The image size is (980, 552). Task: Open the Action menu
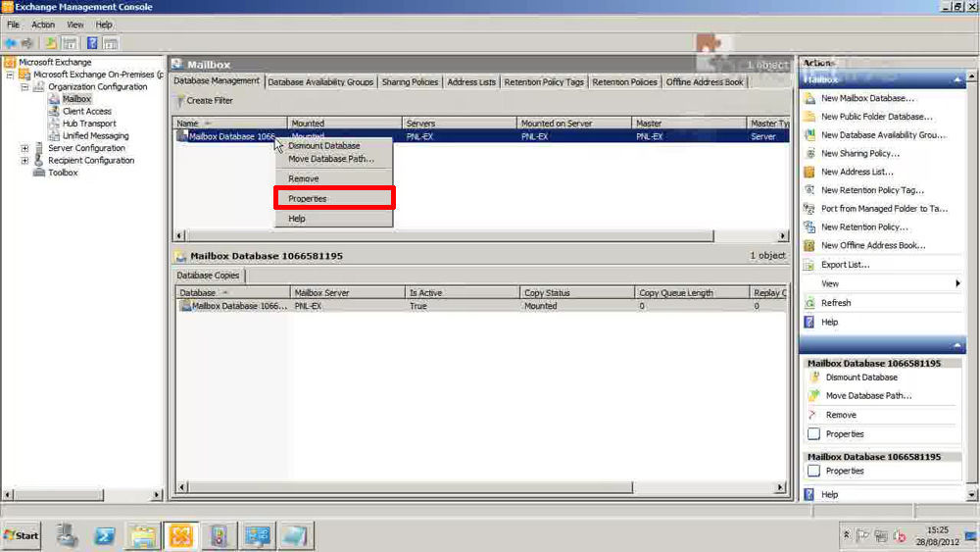43,25
